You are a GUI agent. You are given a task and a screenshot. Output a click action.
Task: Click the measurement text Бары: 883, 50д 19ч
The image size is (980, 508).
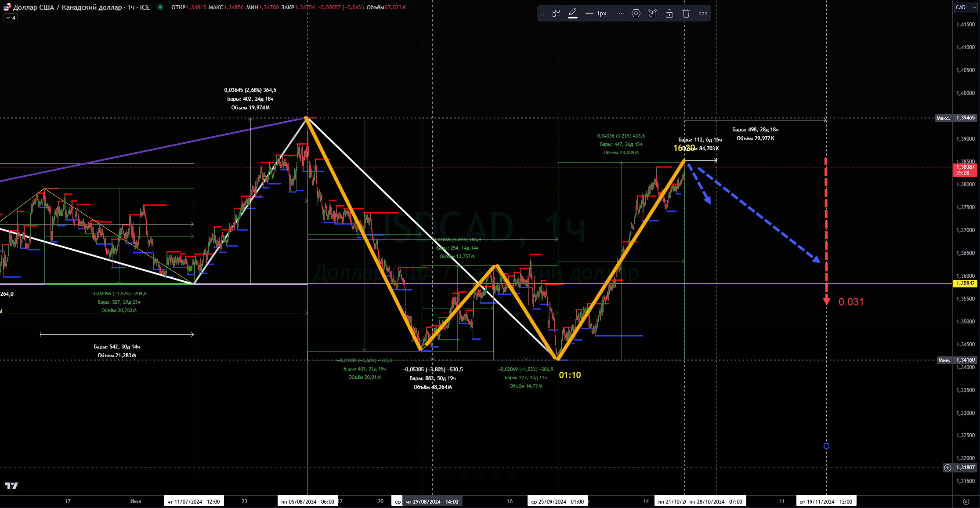pos(433,378)
